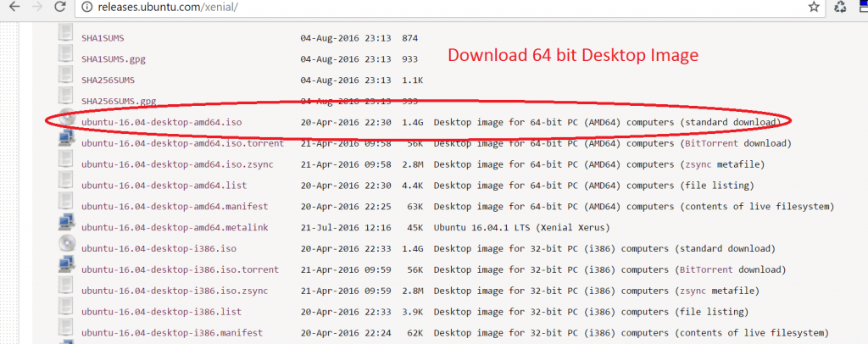Viewport: 868px width, 344px height.
Task: Click the '20-Apr-2016 22:24' date of i386.manifest
Action: point(346,333)
